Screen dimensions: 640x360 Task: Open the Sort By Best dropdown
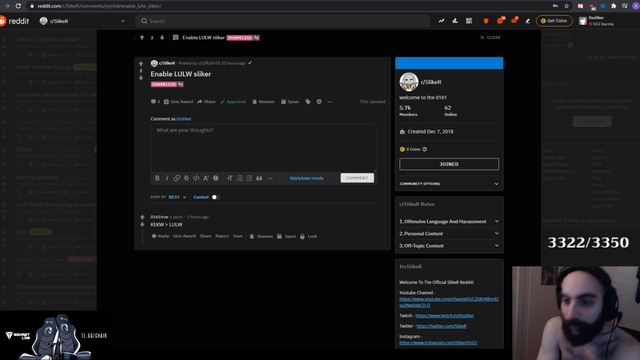[x=177, y=197]
